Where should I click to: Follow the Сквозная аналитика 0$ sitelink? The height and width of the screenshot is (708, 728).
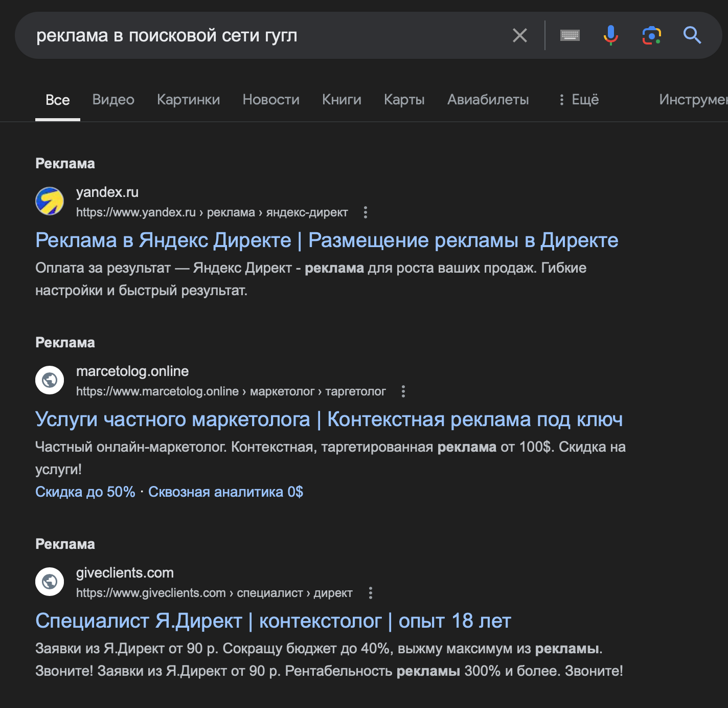[225, 492]
